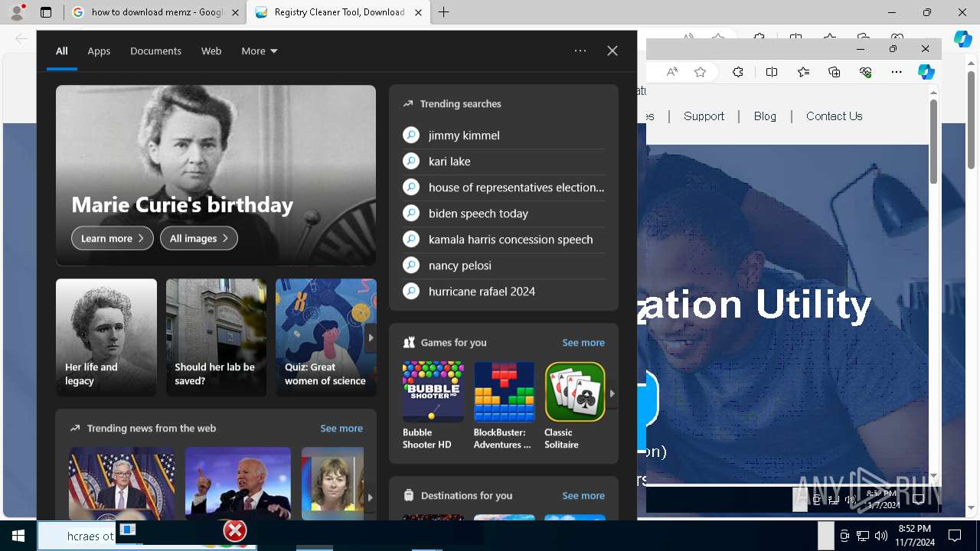Open the volume icon in system tray

(881, 536)
